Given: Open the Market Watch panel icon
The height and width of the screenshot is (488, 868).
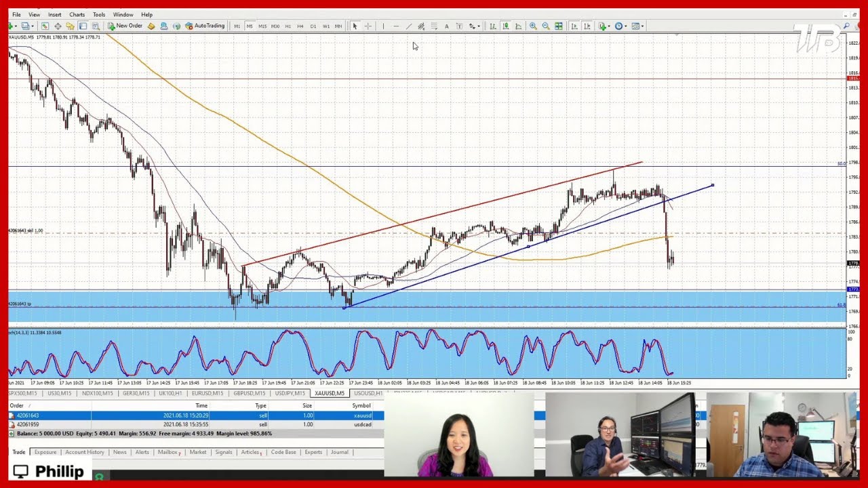Looking at the screenshot, I should [x=45, y=26].
